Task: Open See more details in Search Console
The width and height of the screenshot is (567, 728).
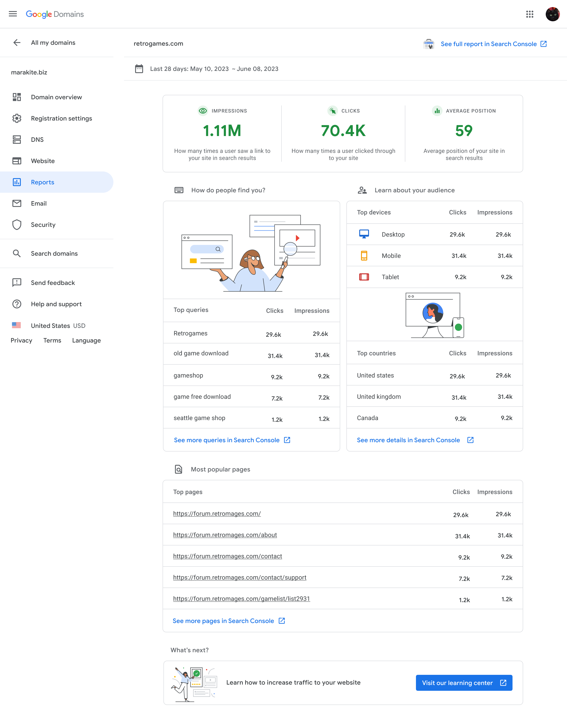Action: pos(415,440)
